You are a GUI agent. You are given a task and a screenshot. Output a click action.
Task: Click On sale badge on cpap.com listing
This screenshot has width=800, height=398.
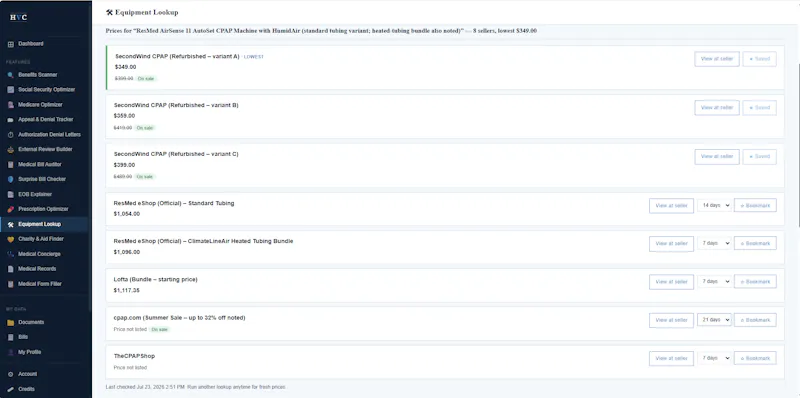pos(159,330)
